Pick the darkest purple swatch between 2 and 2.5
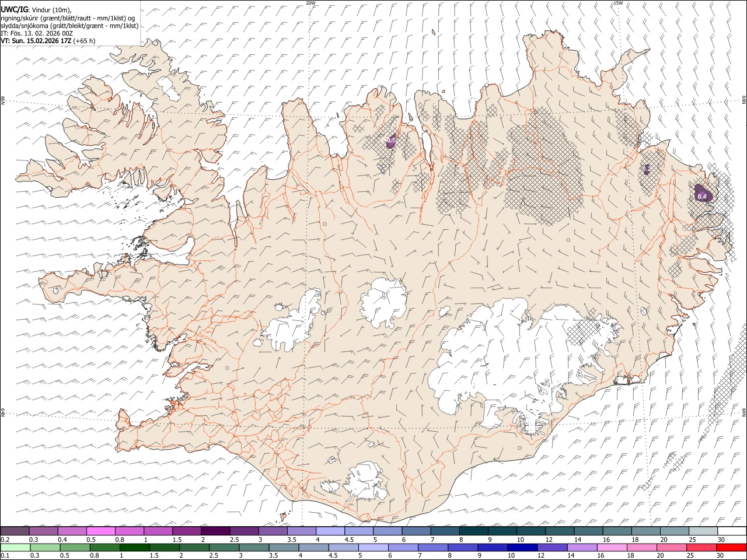Viewport: 747px width, 560px height. tap(215, 531)
